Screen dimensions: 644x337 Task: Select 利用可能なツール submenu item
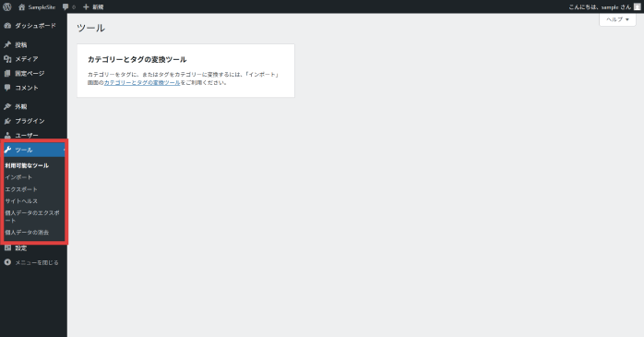pos(27,165)
